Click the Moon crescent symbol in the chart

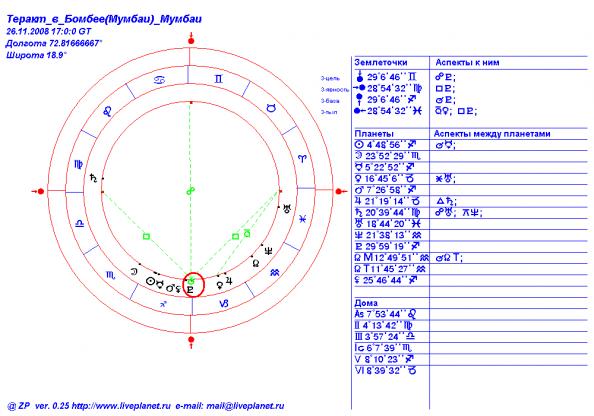(134, 271)
